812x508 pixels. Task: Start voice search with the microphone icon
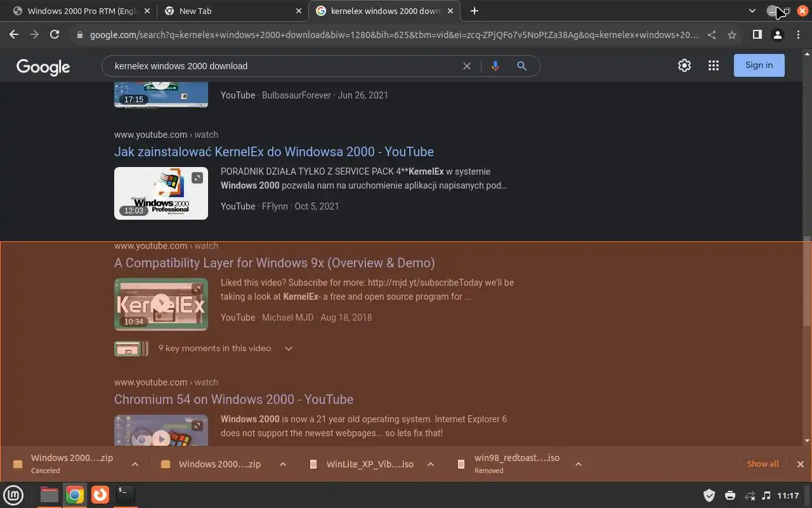pos(495,66)
